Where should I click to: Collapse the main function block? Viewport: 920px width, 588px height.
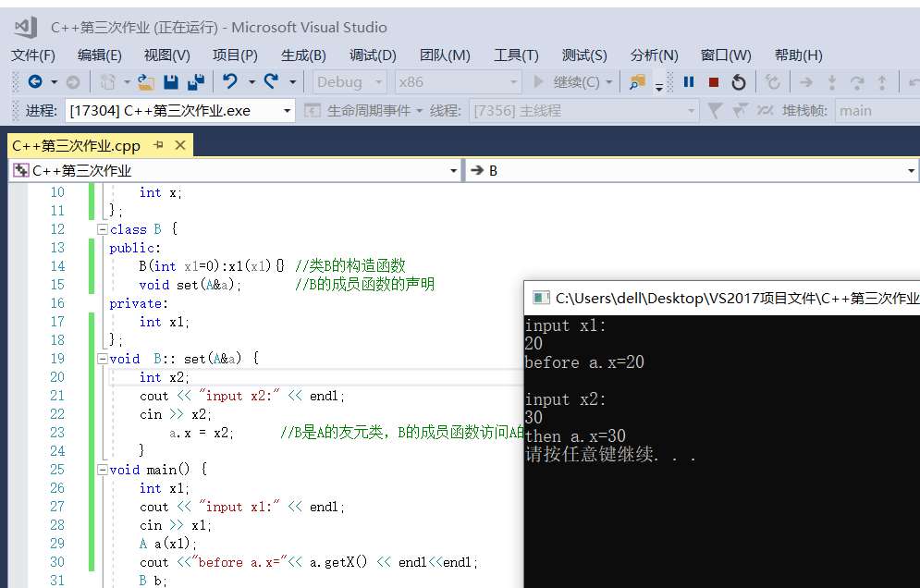[x=102, y=470]
